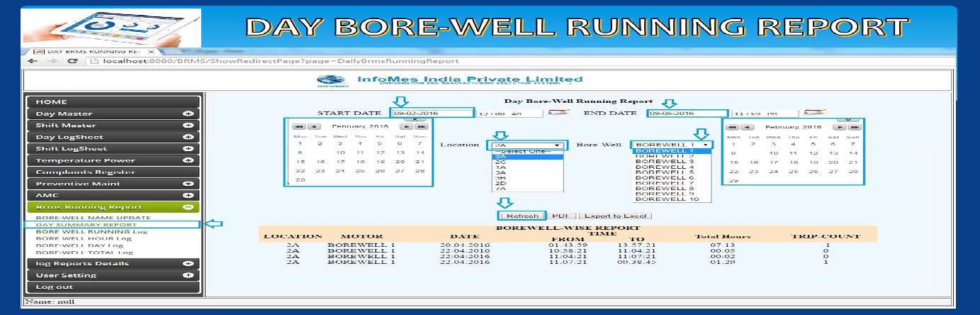Expand the Temperature Power menu
This screenshot has width=980, height=315.
(188, 160)
